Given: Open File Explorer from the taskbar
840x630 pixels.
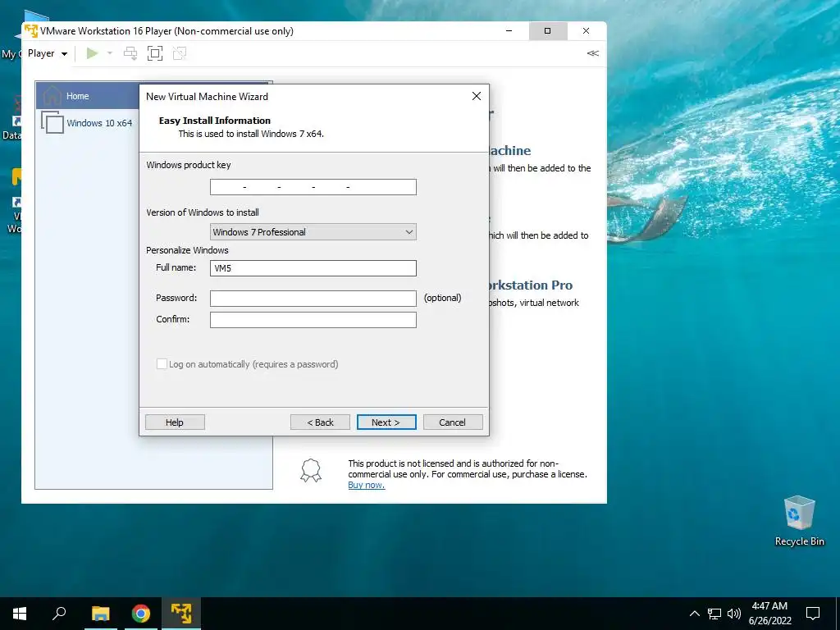Looking at the screenshot, I should 100,614.
